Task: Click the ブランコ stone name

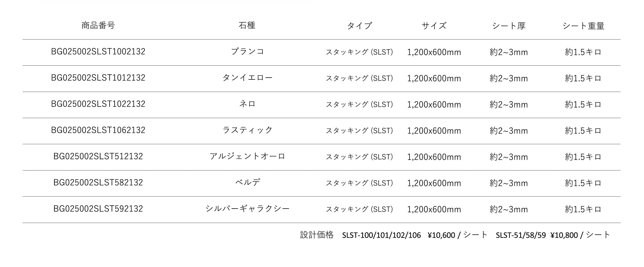Action: point(247,52)
